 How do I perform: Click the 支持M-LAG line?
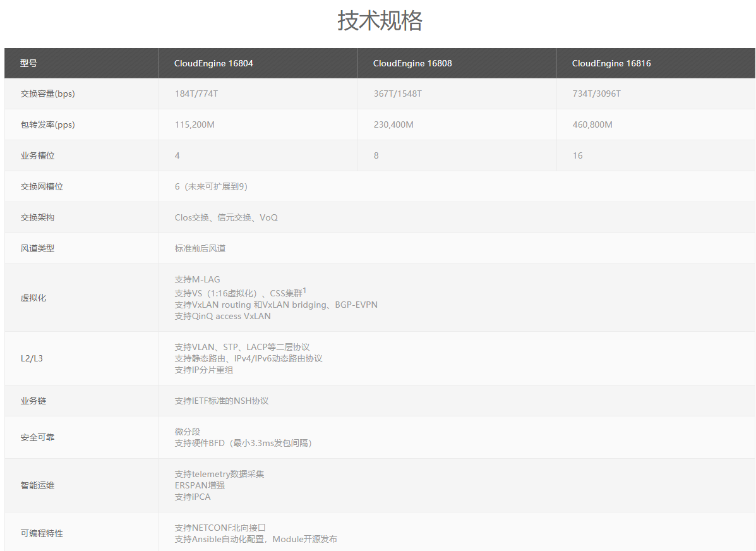197,279
